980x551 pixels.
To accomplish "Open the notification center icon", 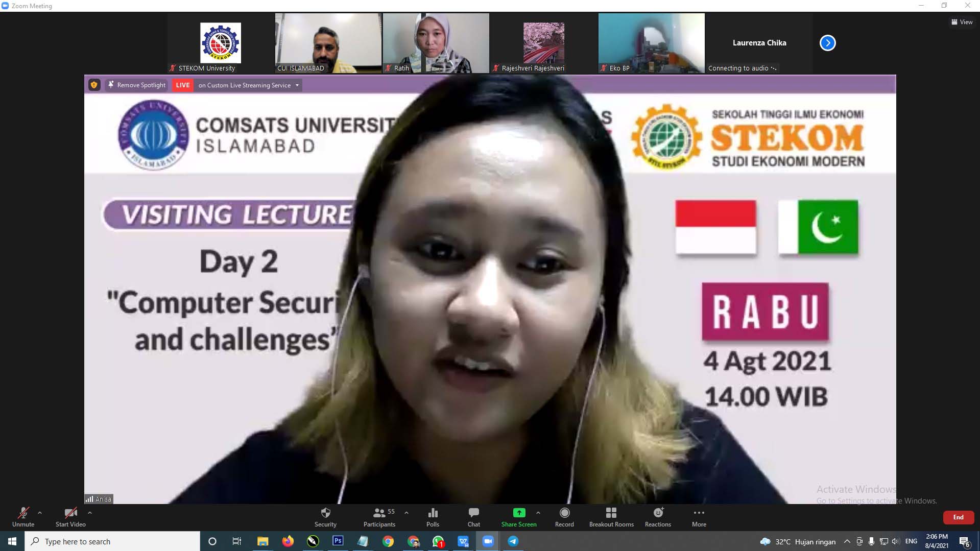I will [965, 542].
